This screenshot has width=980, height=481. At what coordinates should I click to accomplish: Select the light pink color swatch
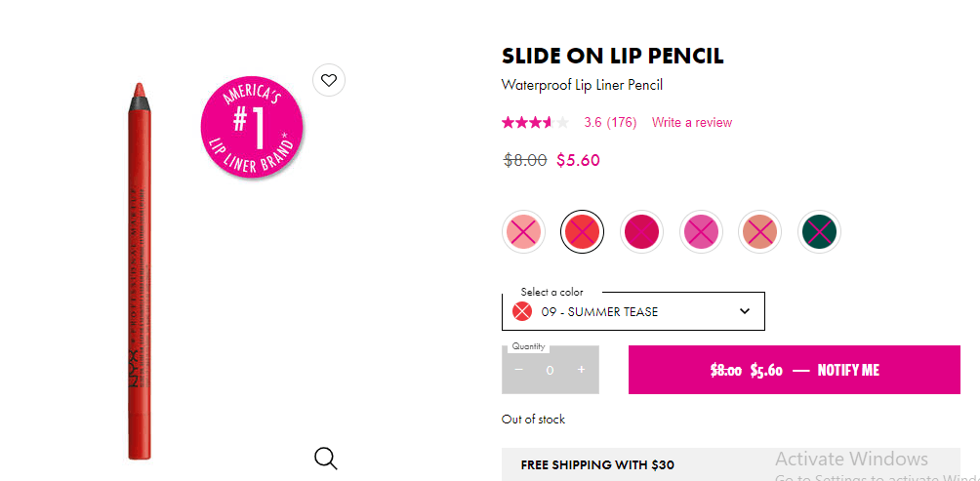click(x=523, y=232)
